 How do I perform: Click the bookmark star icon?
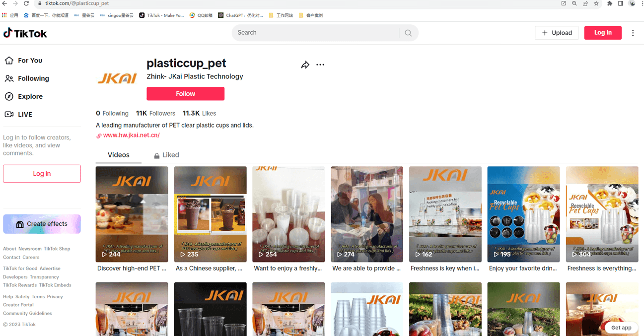pos(596,3)
